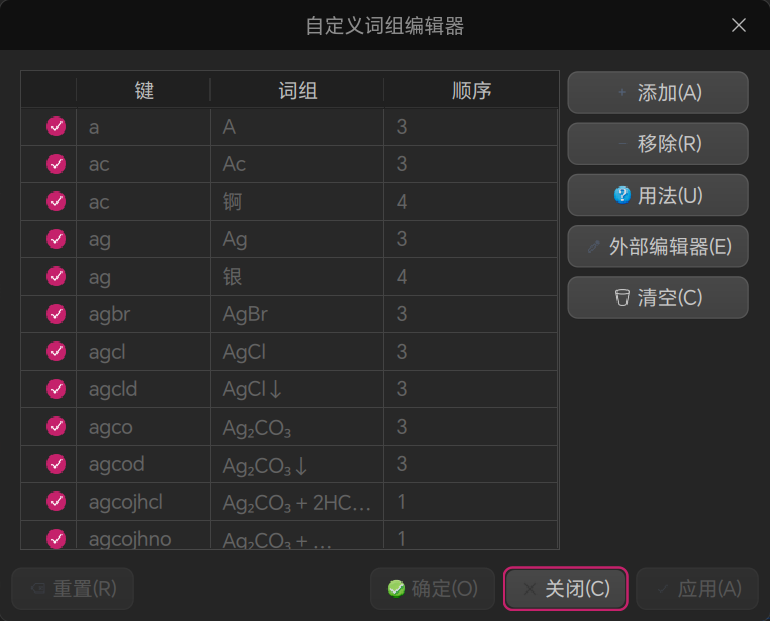The height and width of the screenshot is (621, 770).
Task: Click the blue question mark usage icon
Action: 622,195
